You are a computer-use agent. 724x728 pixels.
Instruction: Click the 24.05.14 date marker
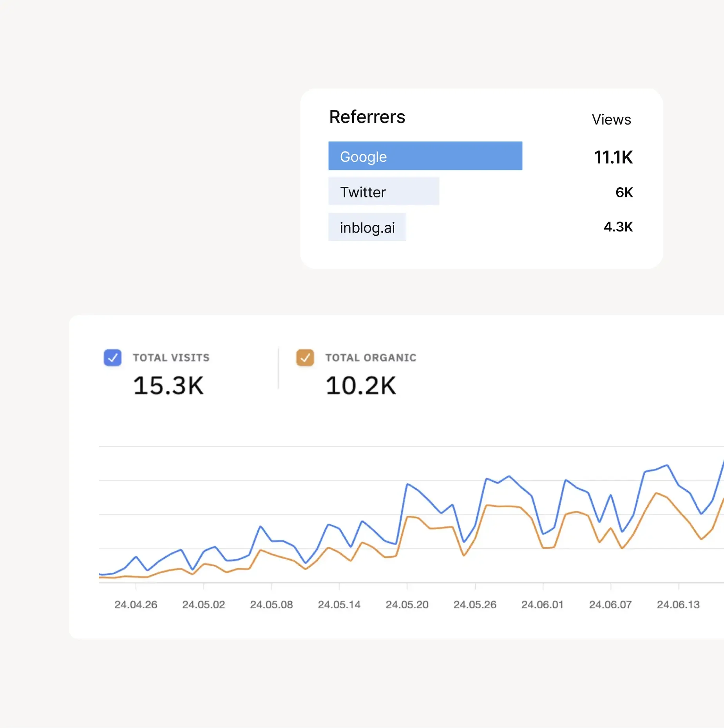(339, 605)
